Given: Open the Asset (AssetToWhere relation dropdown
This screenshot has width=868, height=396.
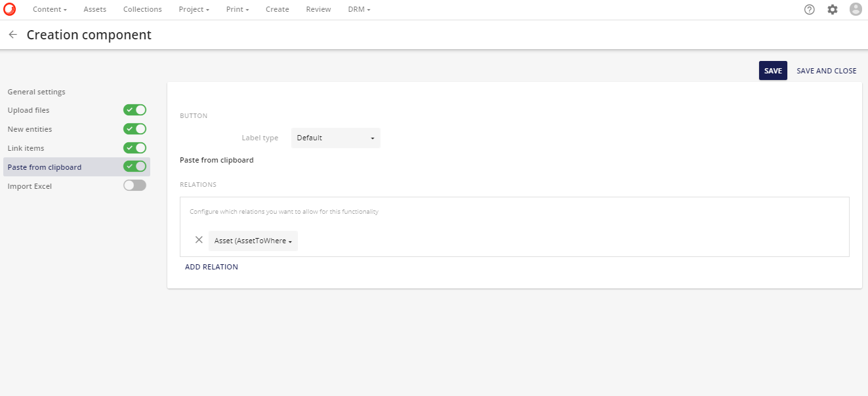Looking at the screenshot, I should tap(253, 241).
